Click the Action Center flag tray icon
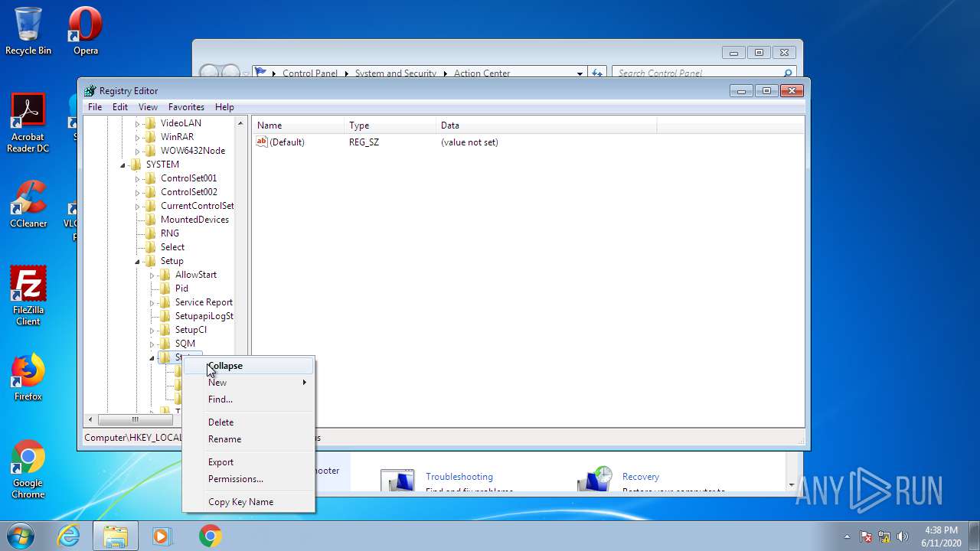 point(866,536)
